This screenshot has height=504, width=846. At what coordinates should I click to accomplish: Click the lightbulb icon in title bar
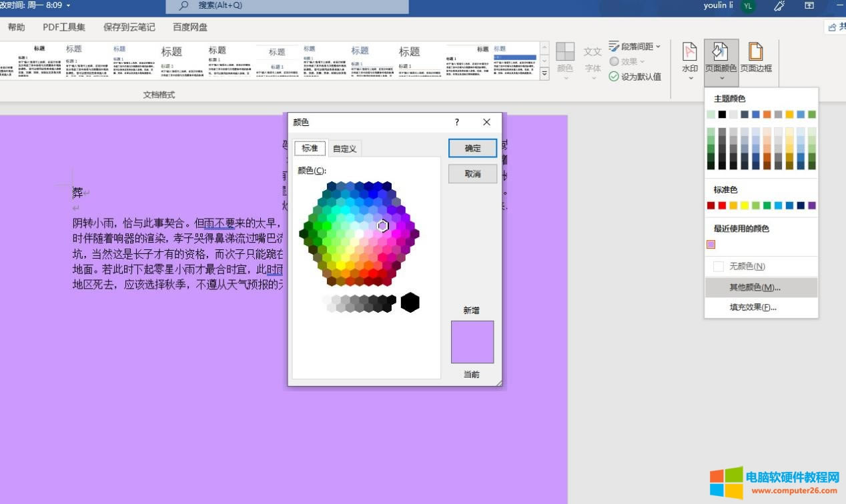pos(779,6)
